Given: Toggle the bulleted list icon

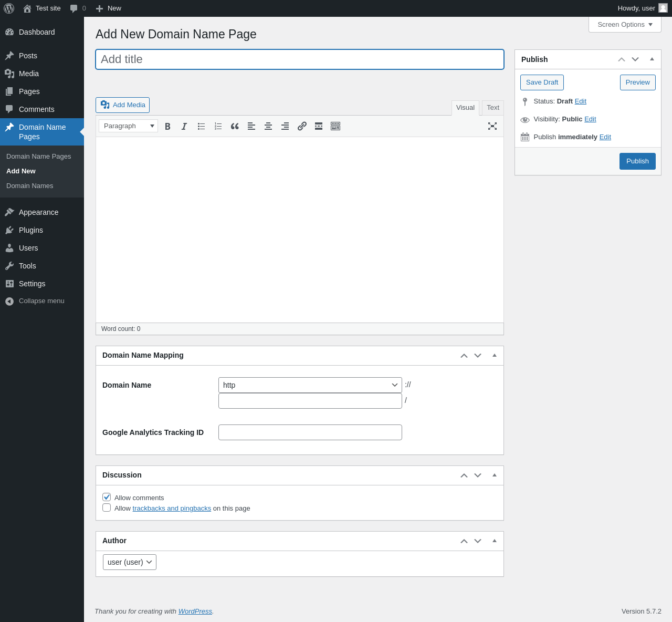Looking at the screenshot, I should pos(201,126).
